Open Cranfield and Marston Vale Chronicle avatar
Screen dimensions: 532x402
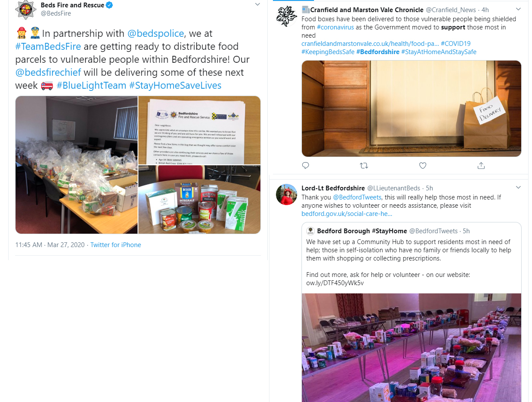coord(286,16)
